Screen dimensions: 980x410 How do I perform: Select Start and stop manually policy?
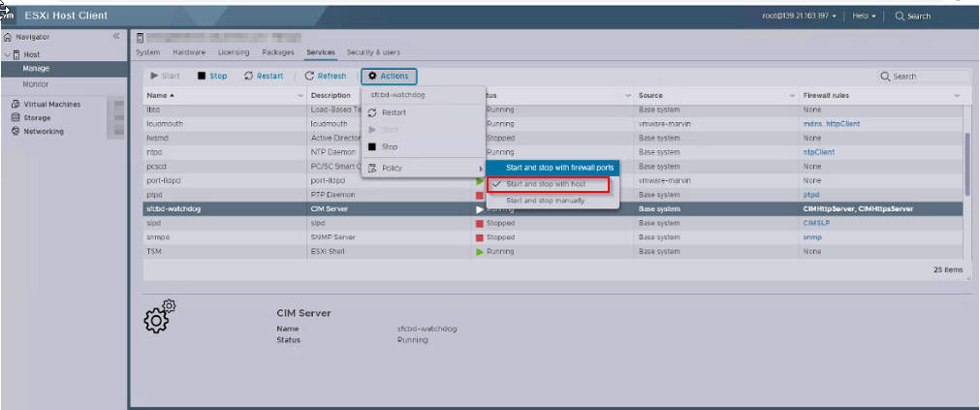point(553,201)
